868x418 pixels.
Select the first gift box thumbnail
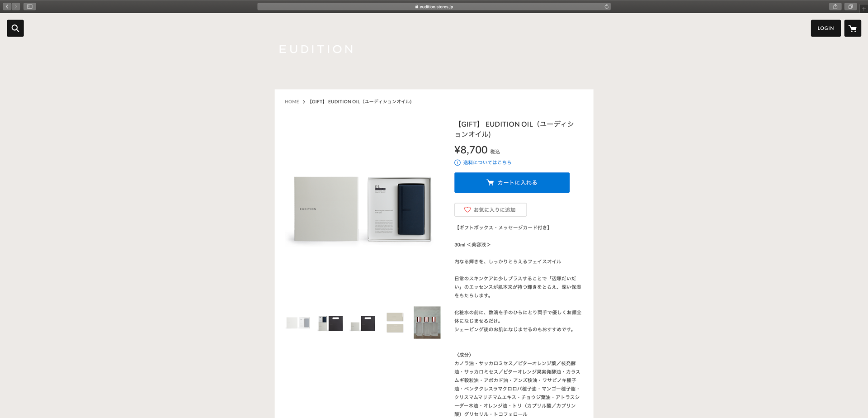[298, 323]
